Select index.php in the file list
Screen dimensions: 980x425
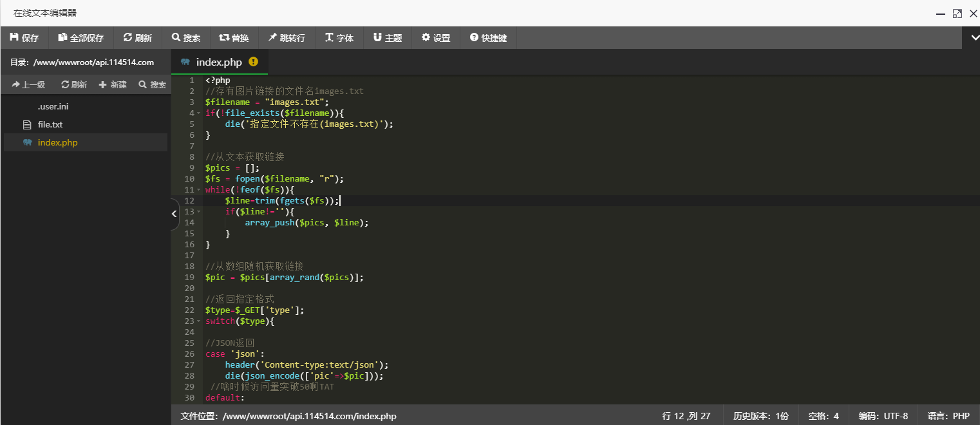pyautogui.click(x=86, y=142)
